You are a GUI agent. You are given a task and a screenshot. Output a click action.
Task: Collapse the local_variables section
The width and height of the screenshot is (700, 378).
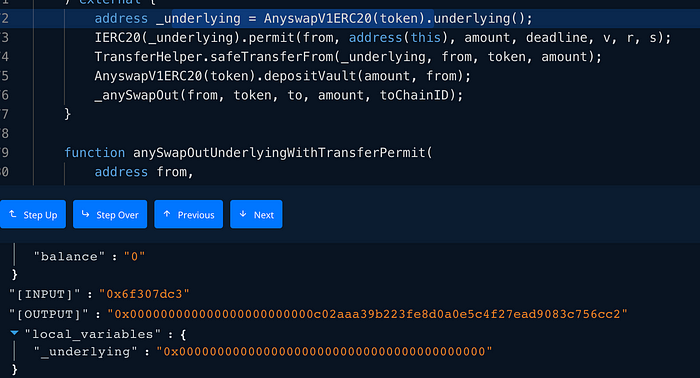pyautogui.click(x=14, y=333)
